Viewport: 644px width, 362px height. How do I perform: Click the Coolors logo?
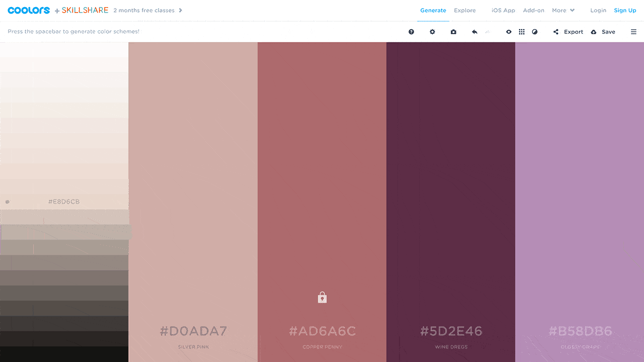pyautogui.click(x=29, y=10)
